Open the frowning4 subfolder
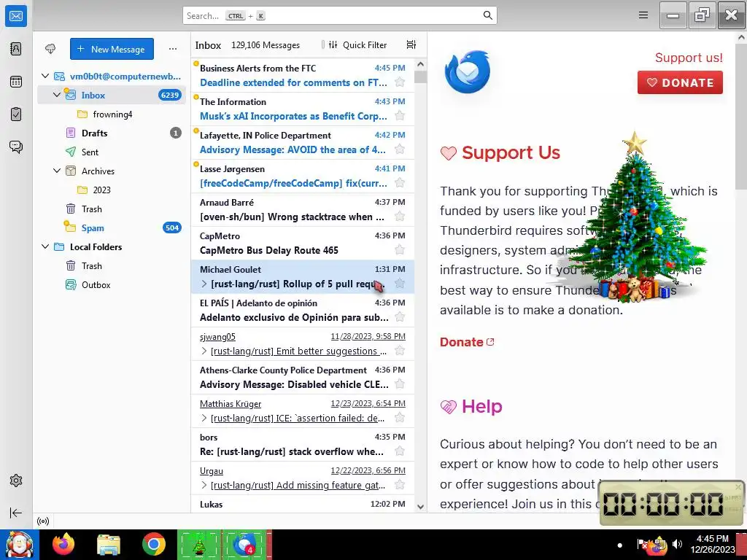Viewport: 747px width, 560px height. 112,114
